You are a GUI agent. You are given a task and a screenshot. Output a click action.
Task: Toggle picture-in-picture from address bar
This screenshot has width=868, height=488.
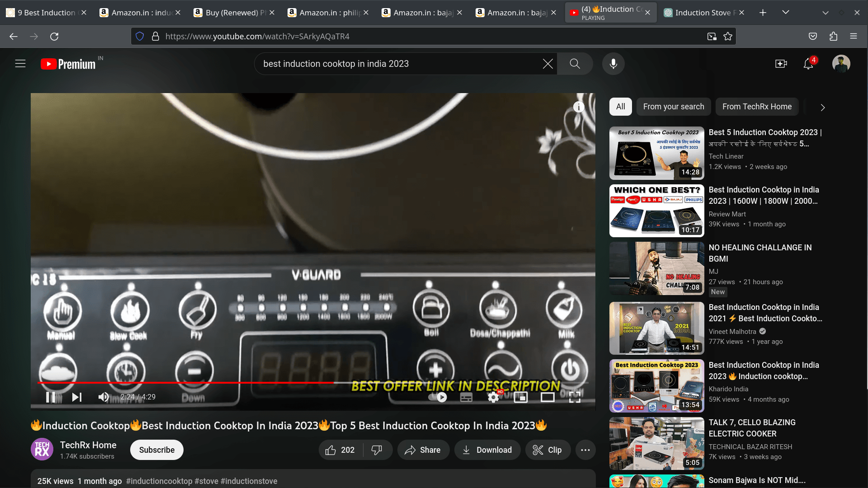[x=712, y=37]
